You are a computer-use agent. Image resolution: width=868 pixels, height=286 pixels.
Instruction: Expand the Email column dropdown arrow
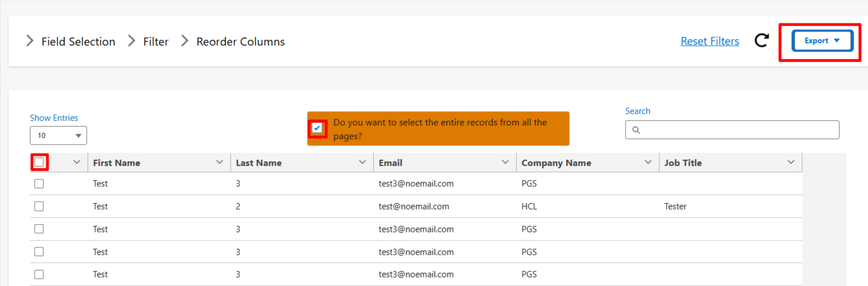505,163
